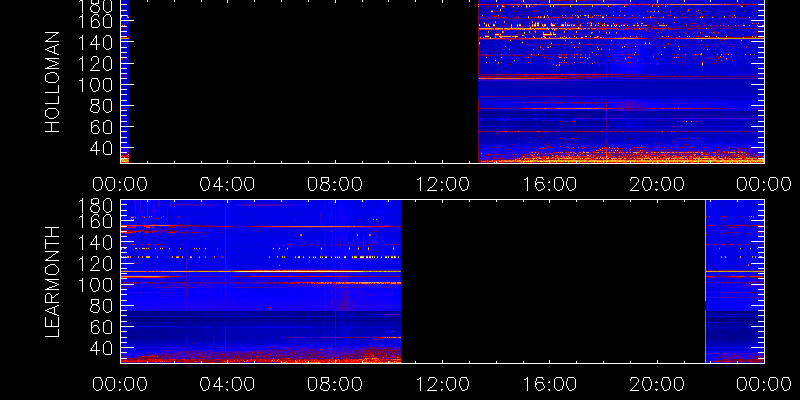The height and width of the screenshot is (400, 800).
Task: Choose the starting 00:00 label under Learmonth plot
Action: pos(120,384)
